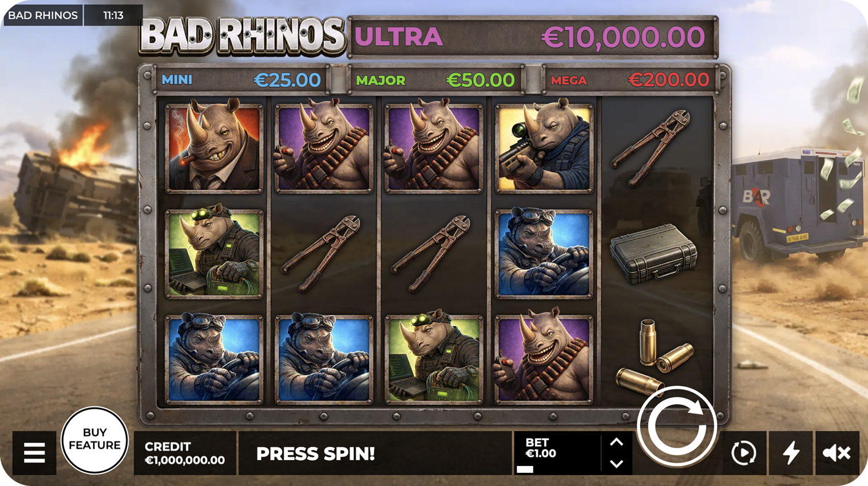Decrease bet with the down chevron
This screenshot has width=868, height=486.
click(x=616, y=464)
